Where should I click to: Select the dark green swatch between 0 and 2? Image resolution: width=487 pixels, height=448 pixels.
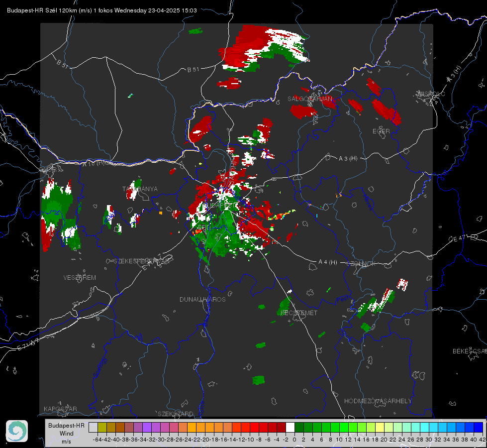click(x=299, y=428)
